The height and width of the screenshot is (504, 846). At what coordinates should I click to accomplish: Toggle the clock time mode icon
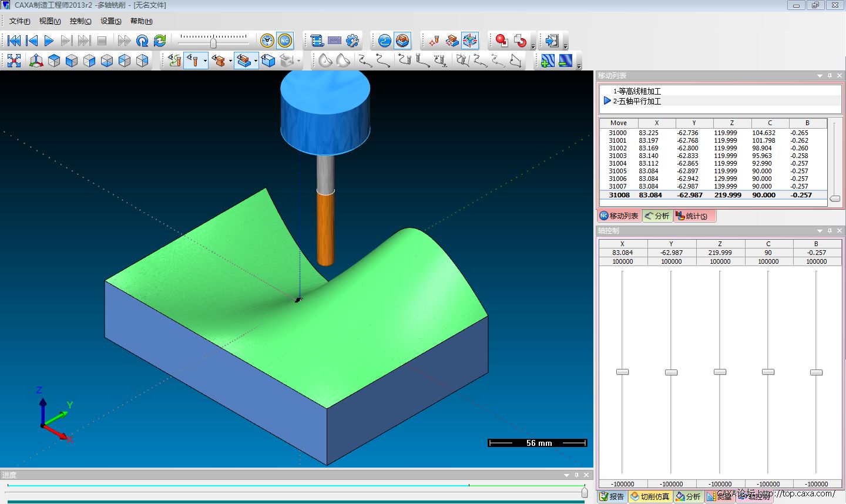[267, 41]
